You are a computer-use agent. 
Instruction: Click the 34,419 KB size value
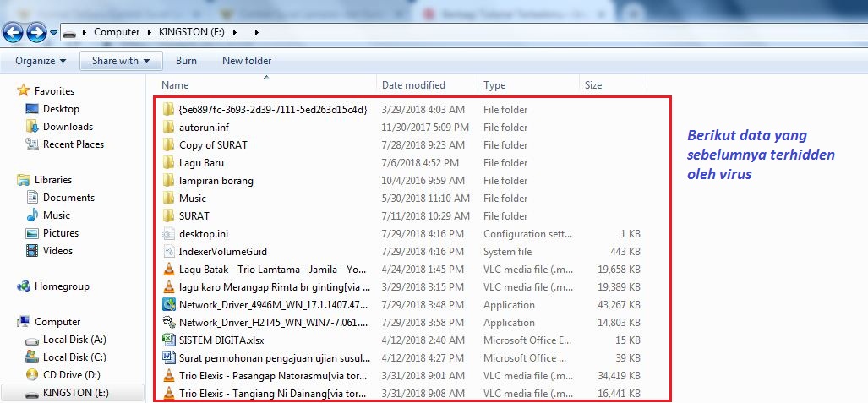click(619, 376)
